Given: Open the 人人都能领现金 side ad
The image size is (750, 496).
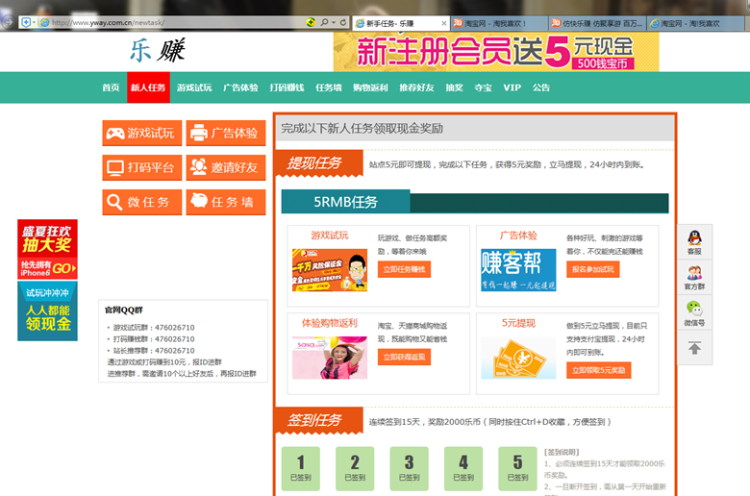Looking at the screenshot, I should coord(47,311).
